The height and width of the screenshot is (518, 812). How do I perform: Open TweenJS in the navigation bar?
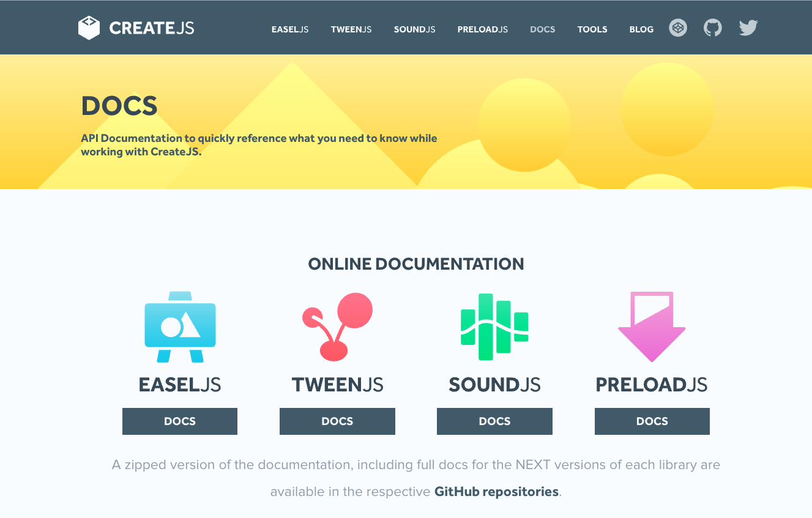click(351, 29)
